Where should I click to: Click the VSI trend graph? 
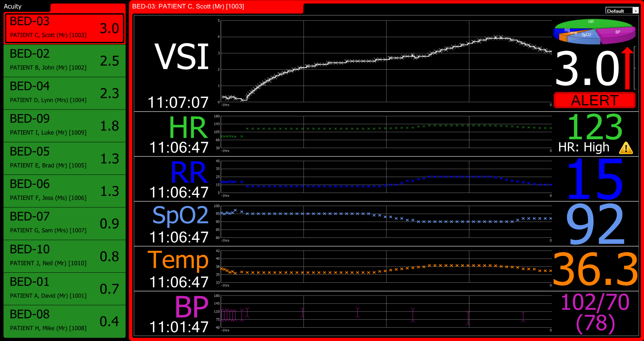386,61
